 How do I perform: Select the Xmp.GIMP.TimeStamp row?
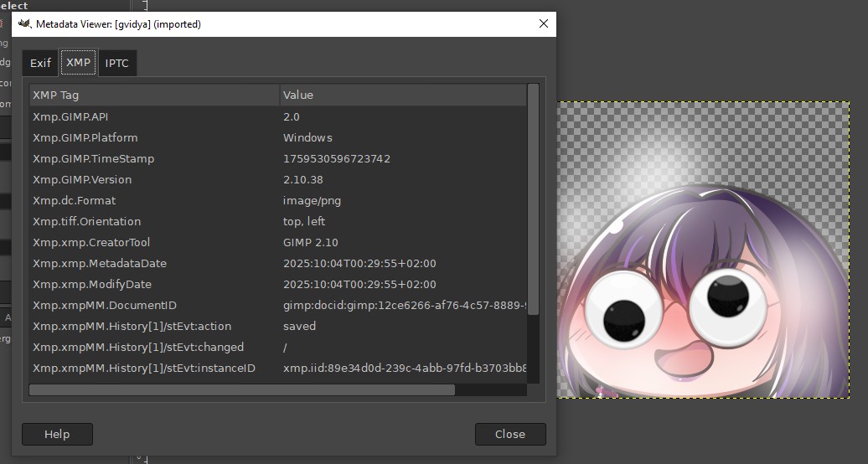coord(278,159)
